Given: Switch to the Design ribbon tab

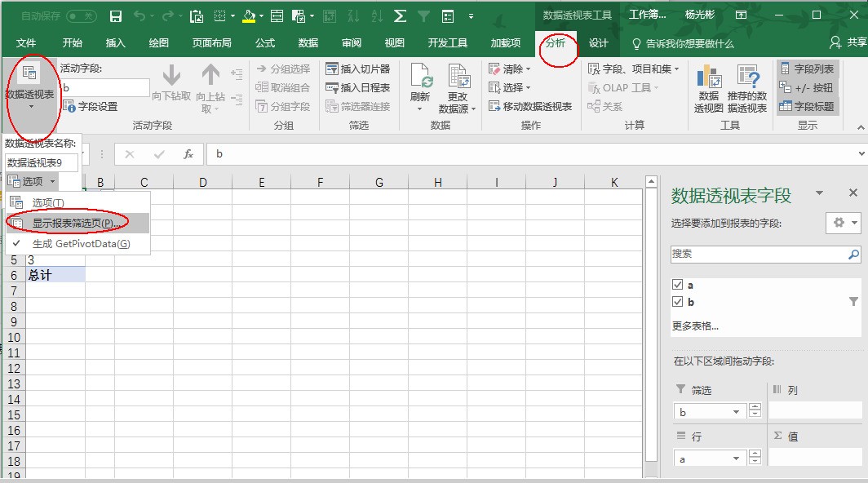Looking at the screenshot, I should (x=599, y=43).
